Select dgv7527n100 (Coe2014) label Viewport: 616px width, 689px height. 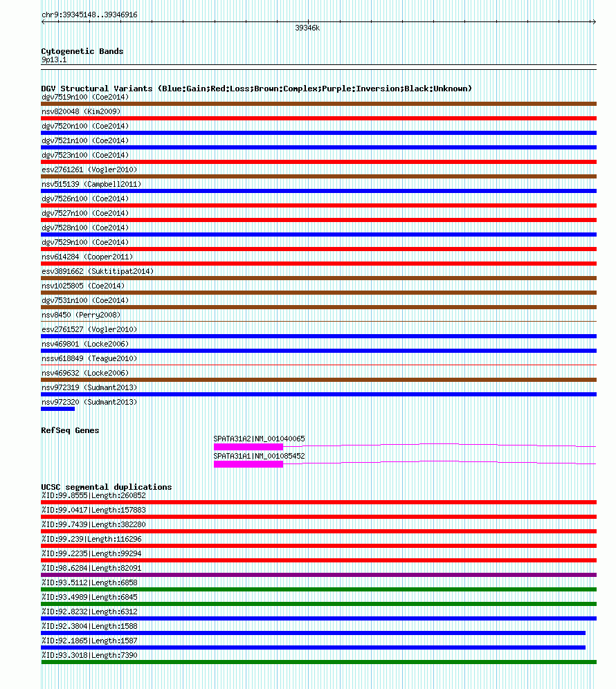[85, 213]
